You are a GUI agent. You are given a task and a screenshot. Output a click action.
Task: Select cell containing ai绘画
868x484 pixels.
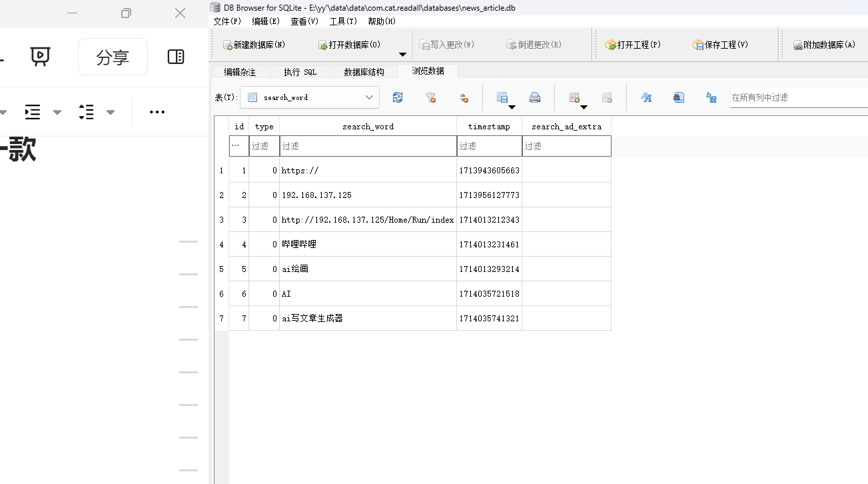click(x=368, y=269)
